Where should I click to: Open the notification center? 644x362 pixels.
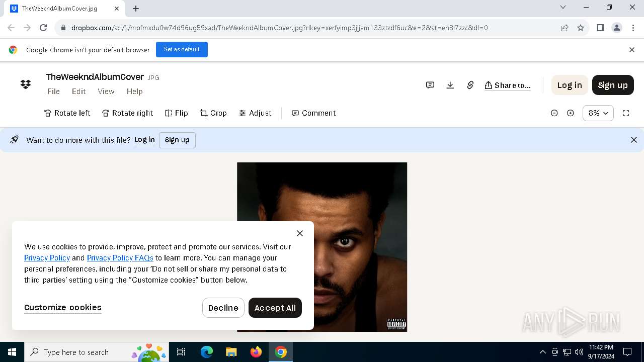pyautogui.click(x=627, y=352)
